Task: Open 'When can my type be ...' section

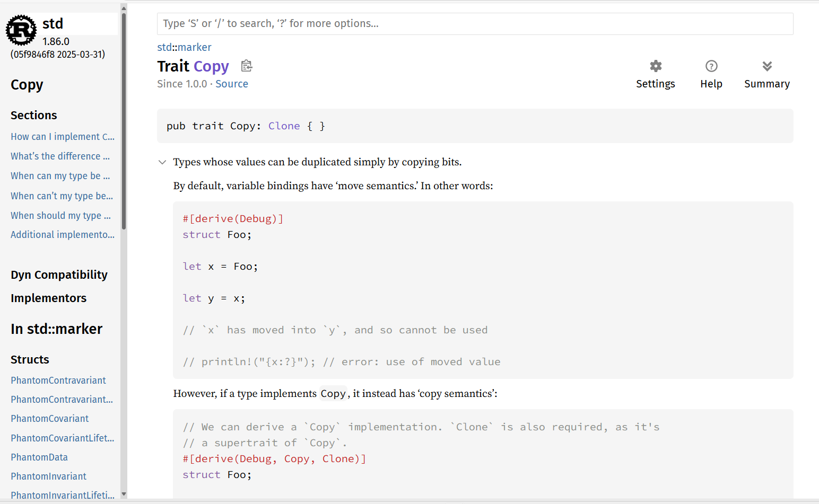Action: click(60, 176)
